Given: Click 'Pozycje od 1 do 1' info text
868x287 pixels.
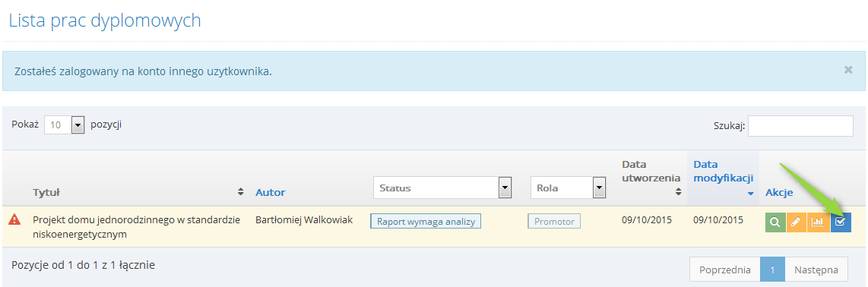Looking at the screenshot, I should click(x=83, y=265).
